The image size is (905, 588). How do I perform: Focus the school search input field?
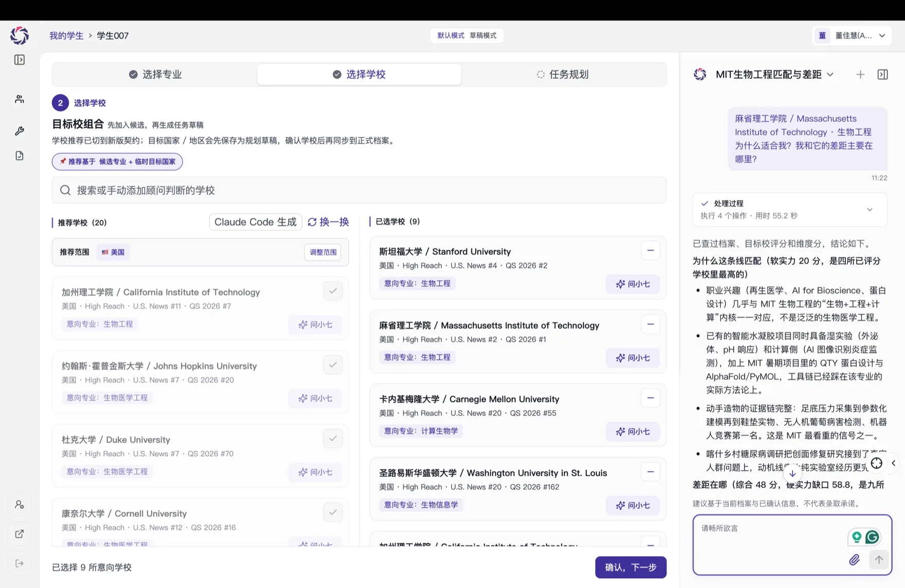[x=359, y=190]
